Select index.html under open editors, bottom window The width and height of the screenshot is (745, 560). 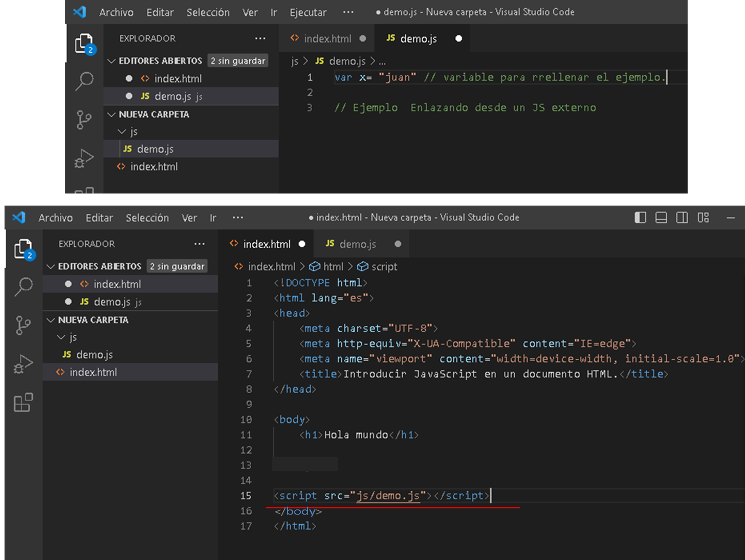(x=130, y=284)
